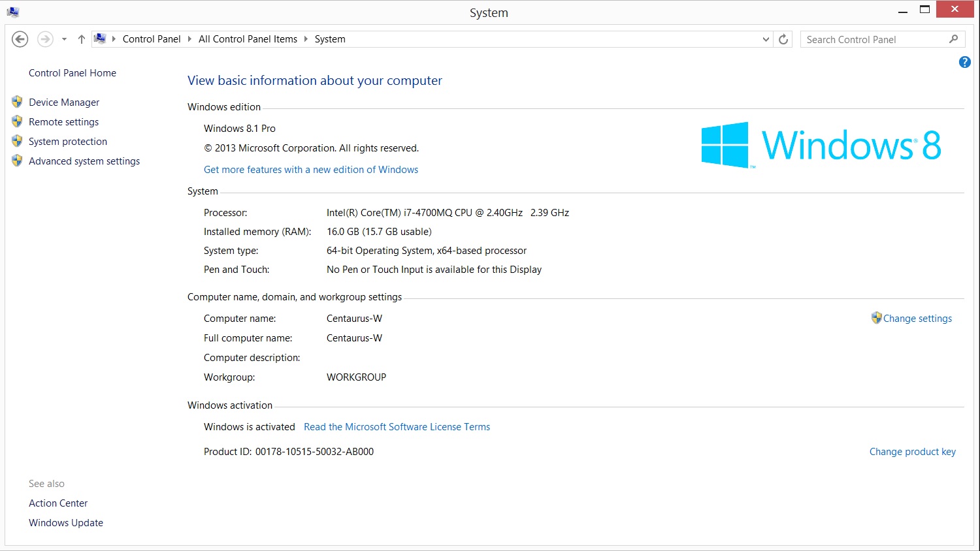
Task: Click shield icon beside Device Manager
Action: click(x=17, y=102)
